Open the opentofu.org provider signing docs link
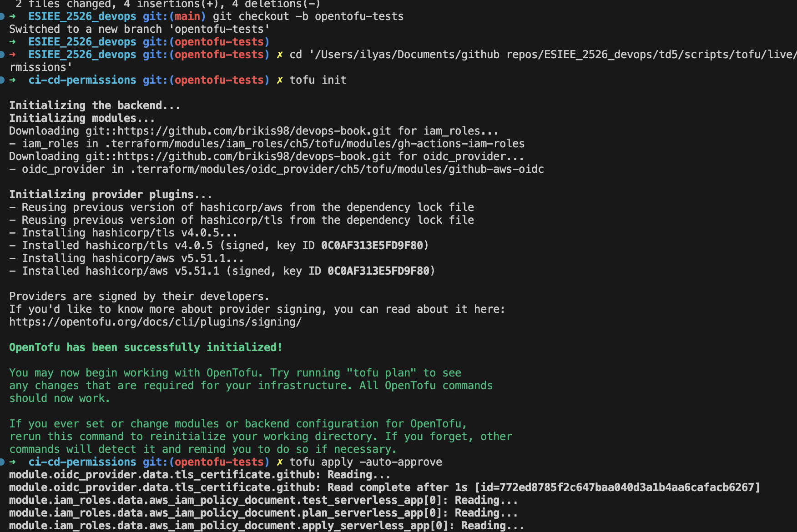 155,322
